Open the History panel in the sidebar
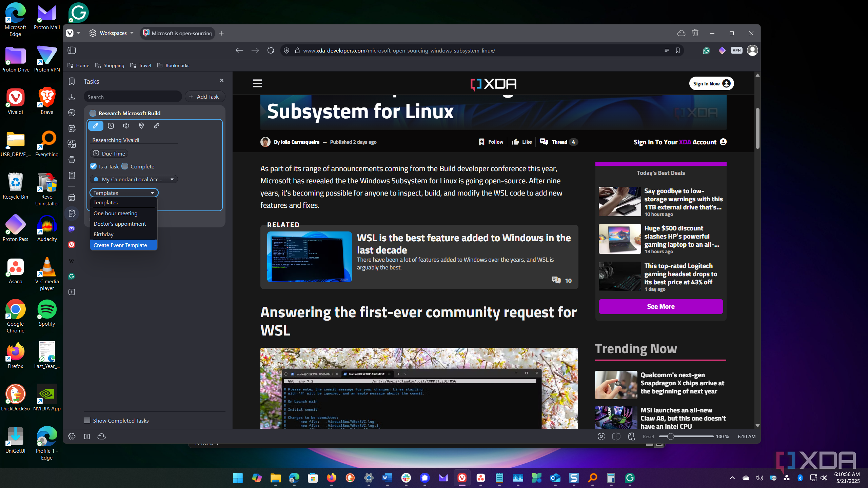The width and height of the screenshot is (868, 488). (x=72, y=113)
